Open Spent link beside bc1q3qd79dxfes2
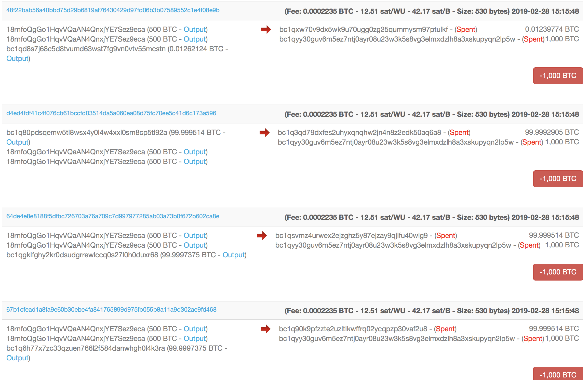Image resolution: width=588 pixels, height=380 pixels. coord(459,133)
